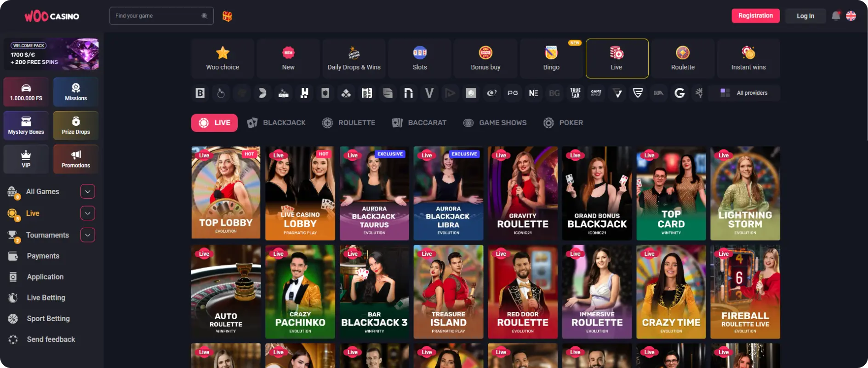Open Treasure Island game thumbnail
This screenshot has width=868, height=368.
448,292
